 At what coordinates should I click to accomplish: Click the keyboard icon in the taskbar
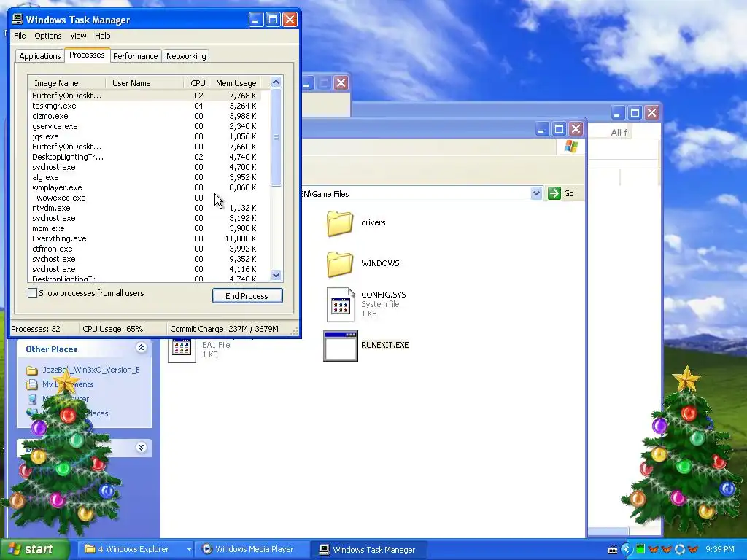613,550
